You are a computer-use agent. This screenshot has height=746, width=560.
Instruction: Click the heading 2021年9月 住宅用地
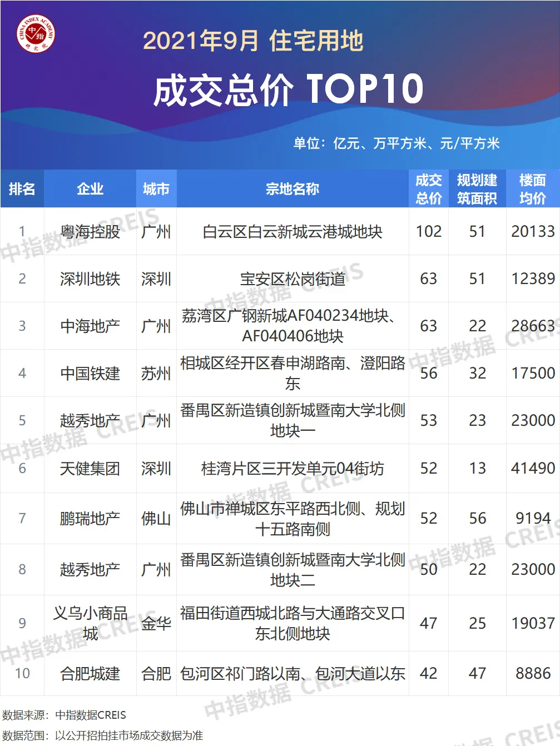click(253, 41)
